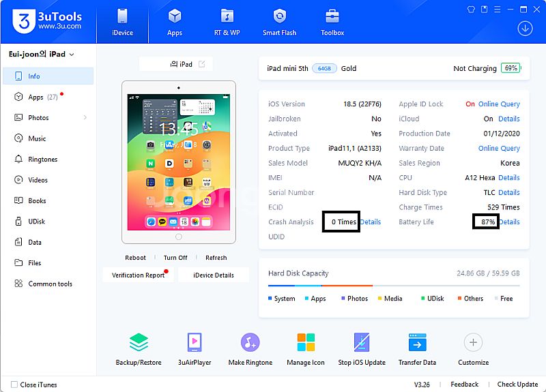Click the UDisk legend color swatch
This screenshot has height=392, width=546.
pyautogui.click(x=423, y=299)
